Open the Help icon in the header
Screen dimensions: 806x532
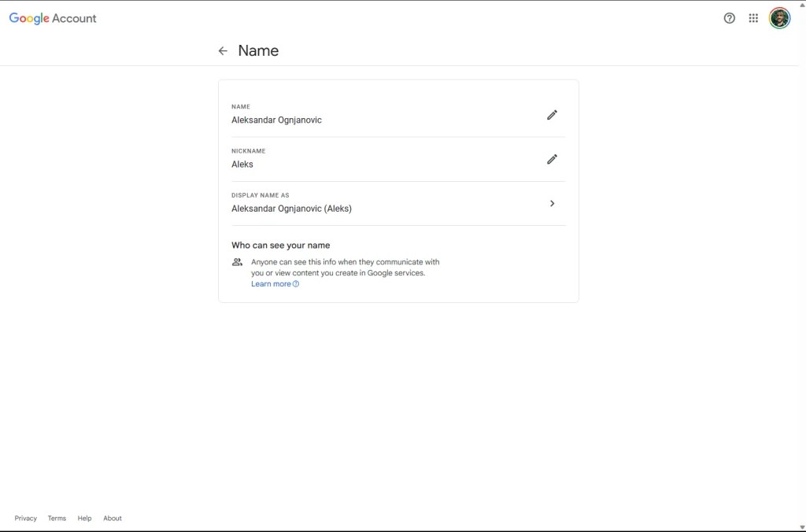[729, 17]
